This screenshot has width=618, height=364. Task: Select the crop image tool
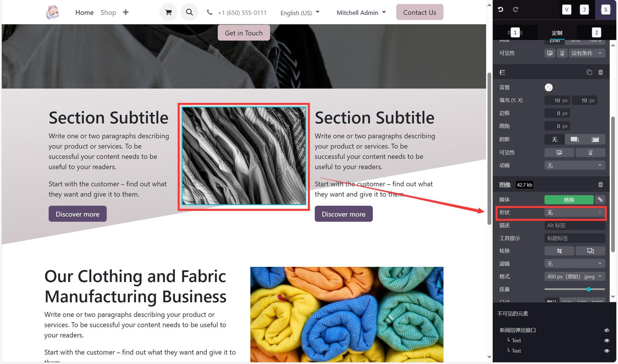[x=559, y=251]
